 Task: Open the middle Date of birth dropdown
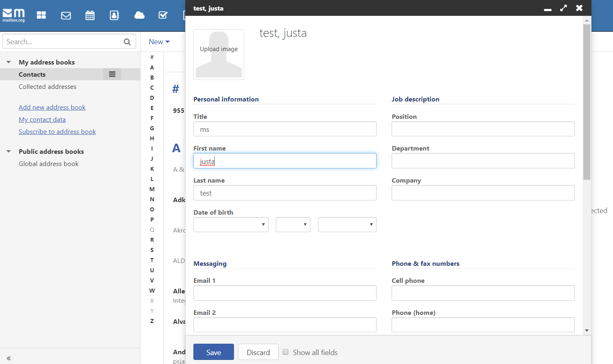[293, 225]
